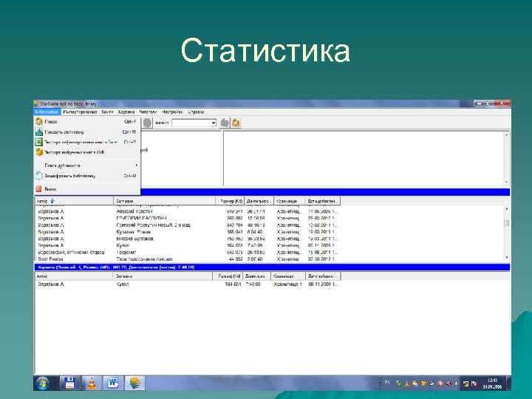Click the book stack library taskbar icon
This screenshot has height=399, width=532.
click(134, 383)
